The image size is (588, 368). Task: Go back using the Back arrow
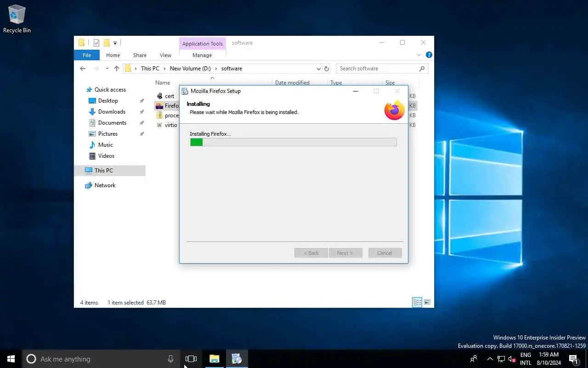(83, 69)
